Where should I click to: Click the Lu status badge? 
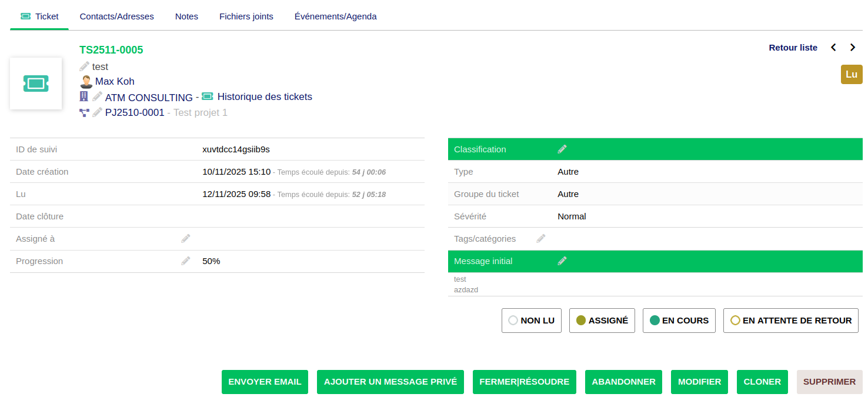tap(851, 75)
